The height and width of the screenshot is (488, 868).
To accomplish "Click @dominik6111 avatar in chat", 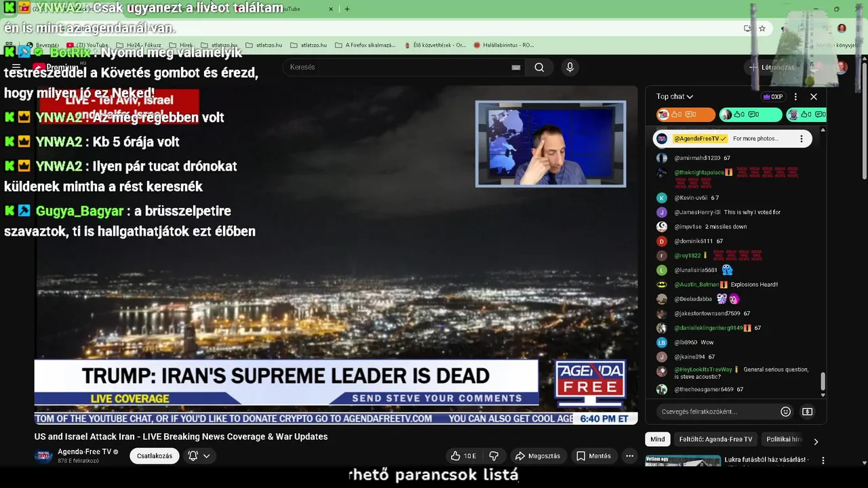I will pyautogui.click(x=662, y=241).
